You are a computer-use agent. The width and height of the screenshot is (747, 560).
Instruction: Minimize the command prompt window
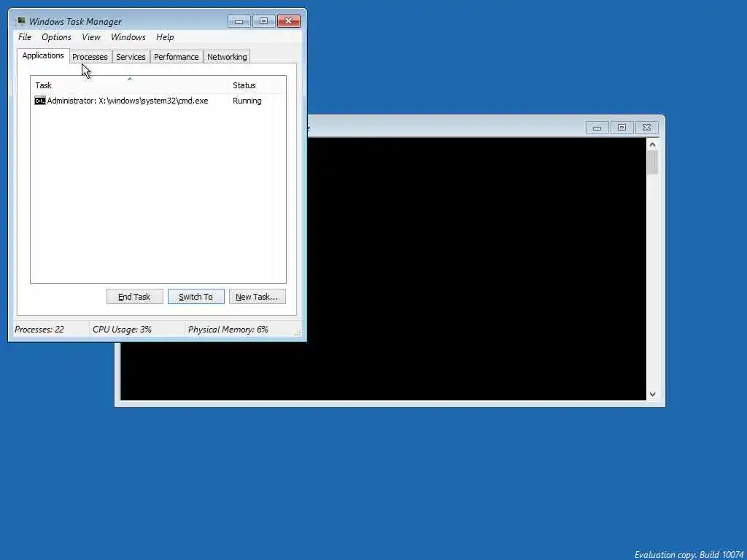click(597, 128)
